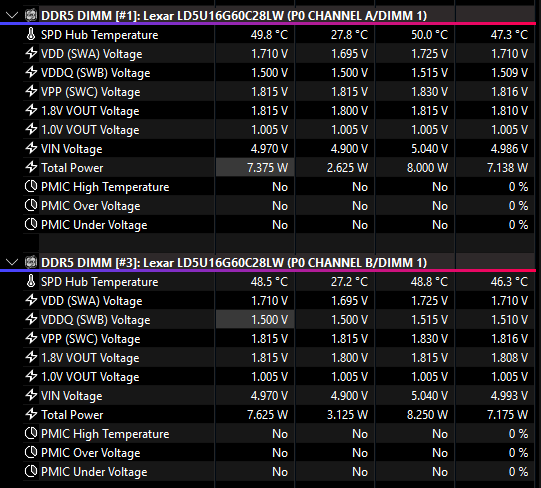
Task: Select VPP (SWC) Voltage row under DIMM [#1]
Action: 279,91
